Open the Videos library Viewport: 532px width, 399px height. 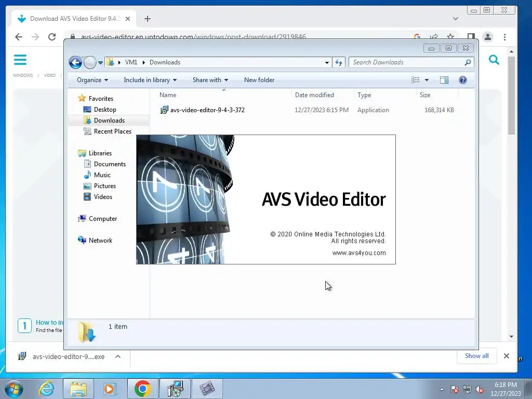pyautogui.click(x=103, y=197)
